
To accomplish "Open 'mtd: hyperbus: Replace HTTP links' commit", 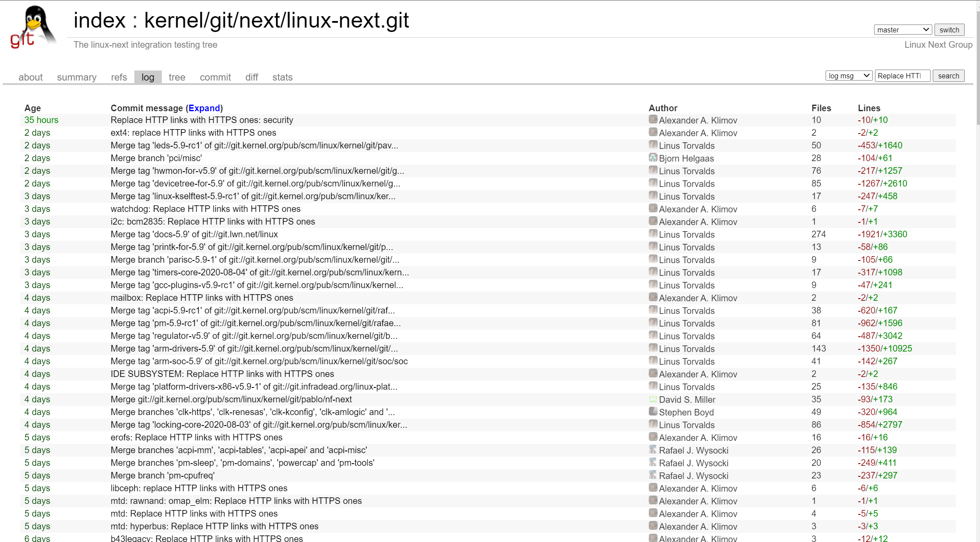I will point(214,526).
